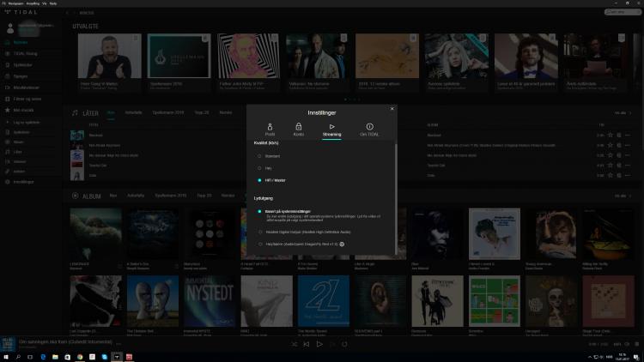Click the TIDAL logo in the sidebar
Image resolution: width=644 pixels, height=362 pixels.
click(x=21, y=12)
